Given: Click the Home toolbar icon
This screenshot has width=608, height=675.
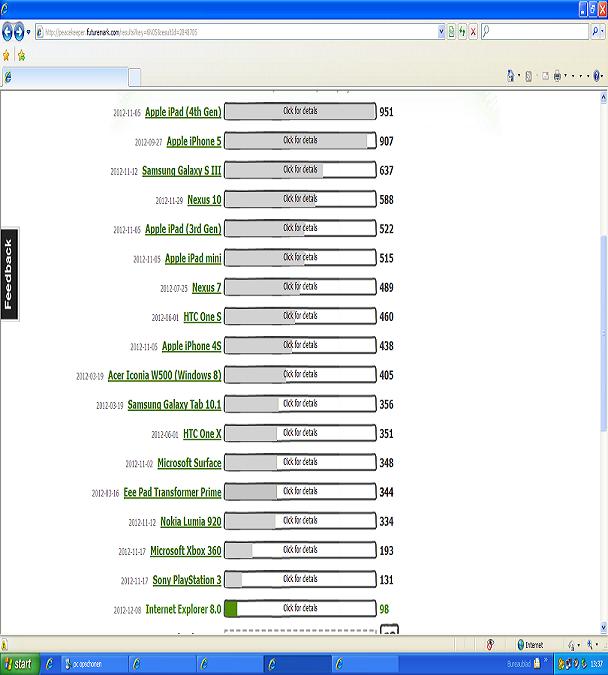Looking at the screenshot, I should 511,76.
